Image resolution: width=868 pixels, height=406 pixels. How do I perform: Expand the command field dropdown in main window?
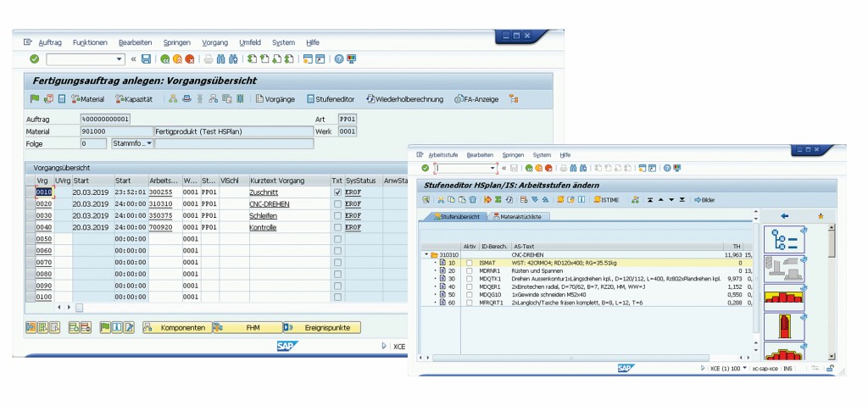(120, 59)
